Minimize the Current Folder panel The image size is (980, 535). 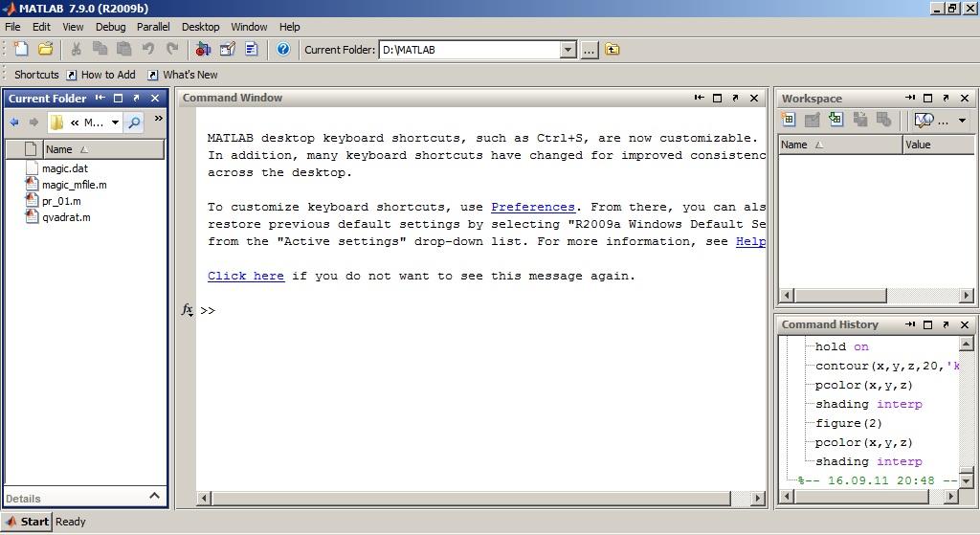(100, 99)
